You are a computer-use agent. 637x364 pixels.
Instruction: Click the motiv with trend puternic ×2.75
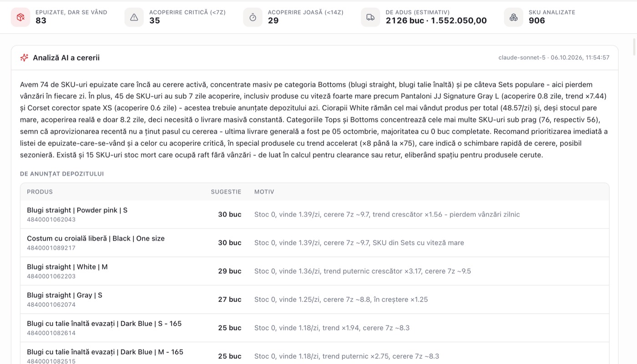(x=347, y=356)
